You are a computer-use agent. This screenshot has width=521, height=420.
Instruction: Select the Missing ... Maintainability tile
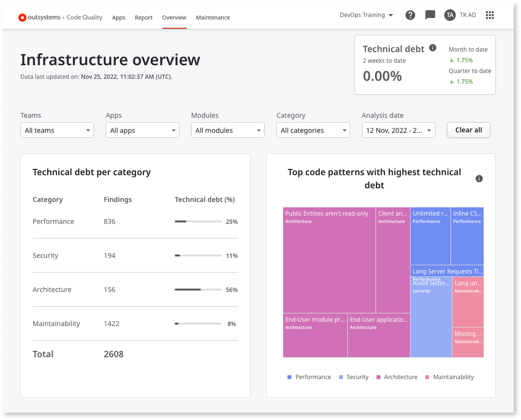(x=468, y=343)
